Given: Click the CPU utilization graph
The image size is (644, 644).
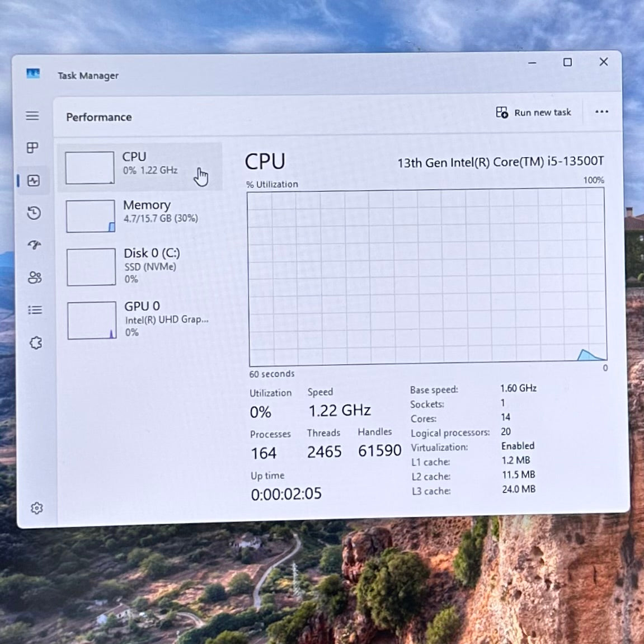Looking at the screenshot, I should [427, 276].
